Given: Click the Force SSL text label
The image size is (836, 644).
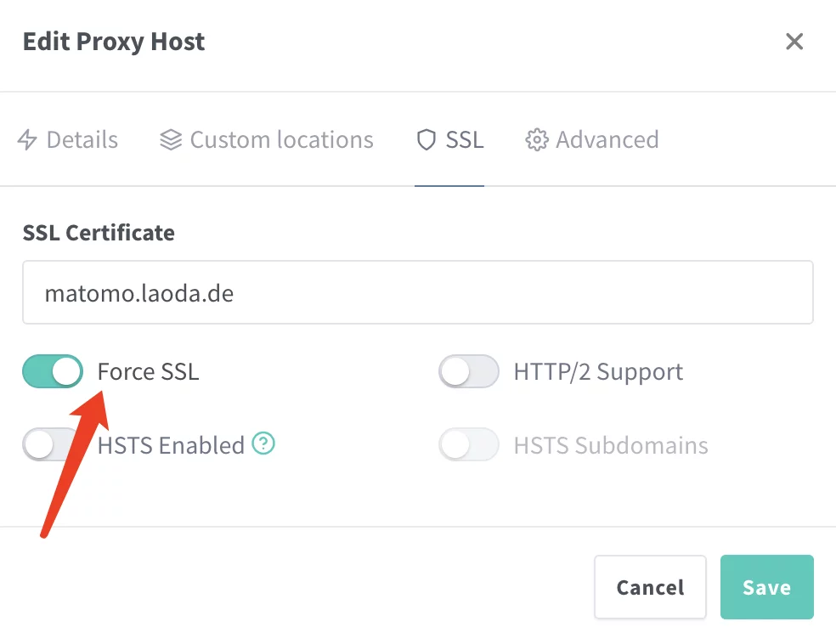Looking at the screenshot, I should tap(148, 372).
